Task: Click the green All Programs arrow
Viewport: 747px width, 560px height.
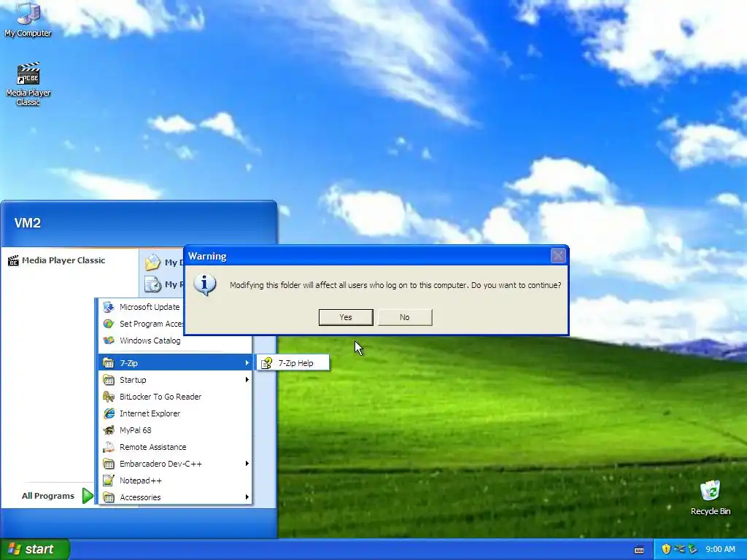Action: tap(88, 496)
